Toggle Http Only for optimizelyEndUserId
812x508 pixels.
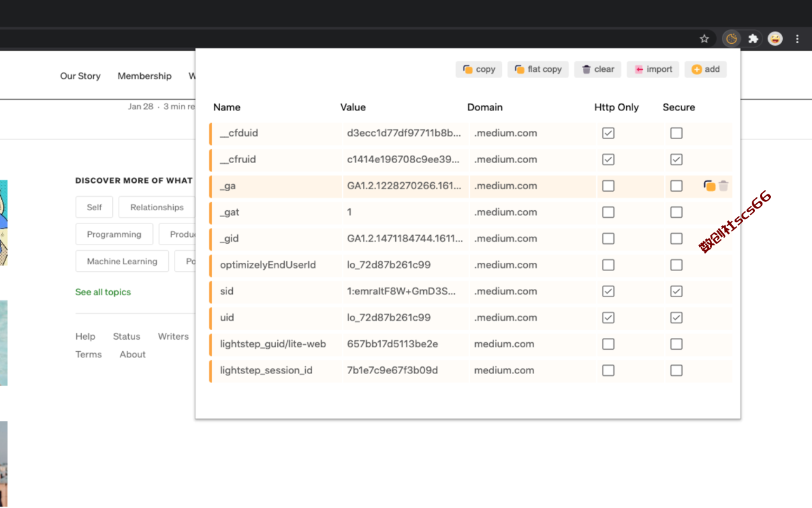pos(608,265)
